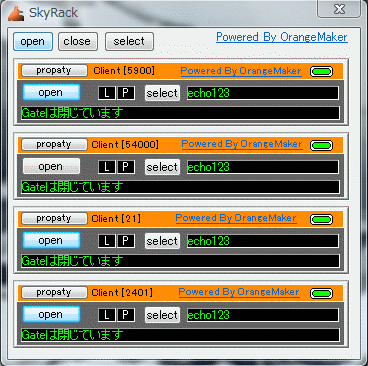Click the Gate status message under Client [2401]
The image size is (368, 366).
[180, 335]
